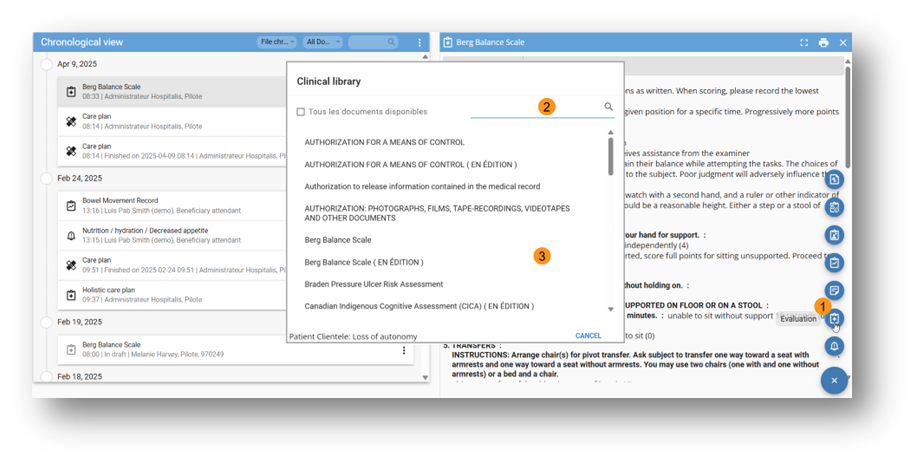This screenshot has height=463, width=917.
Task: Print the Berg Balance Scale document
Action: pos(823,43)
